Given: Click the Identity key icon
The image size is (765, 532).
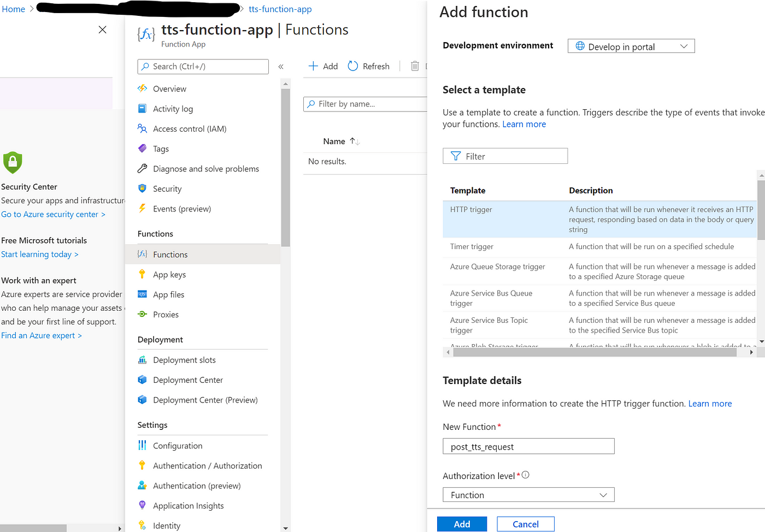Looking at the screenshot, I should point(142,525).
